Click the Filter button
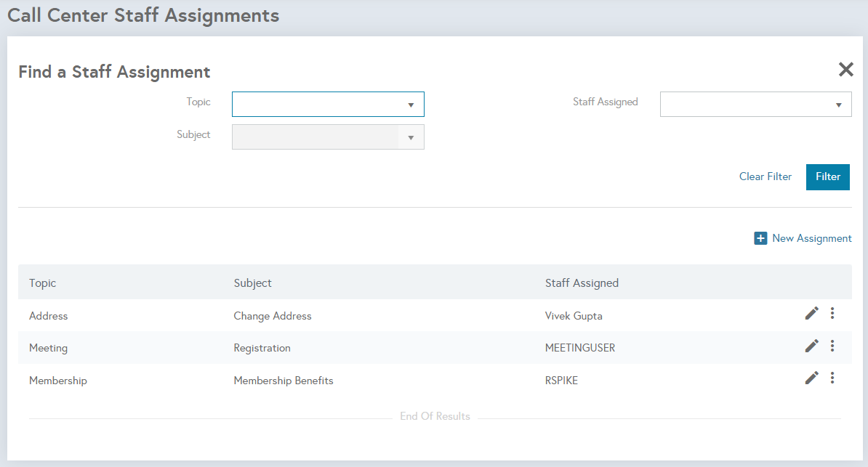Viewport: 868px width, 467px height. click(x=827, y=177)
